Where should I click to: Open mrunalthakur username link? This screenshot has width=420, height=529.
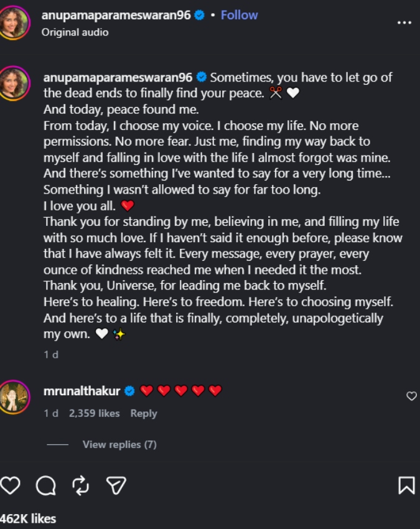point(82,391)
